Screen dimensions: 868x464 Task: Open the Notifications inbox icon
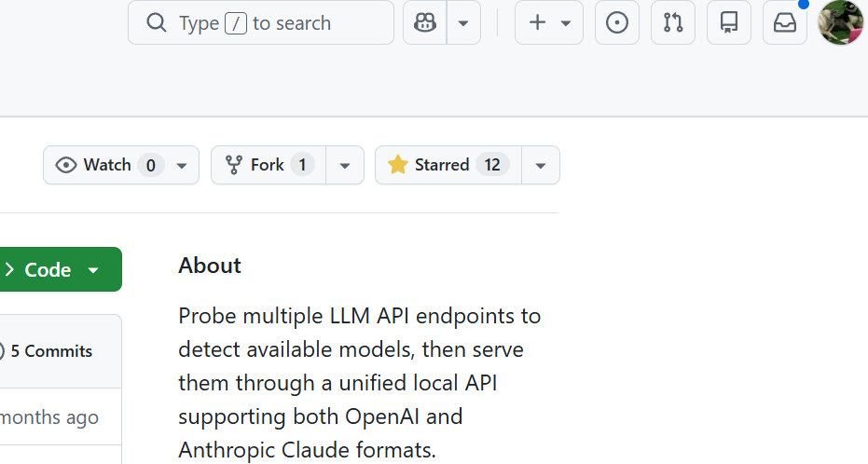pos(784,22)
